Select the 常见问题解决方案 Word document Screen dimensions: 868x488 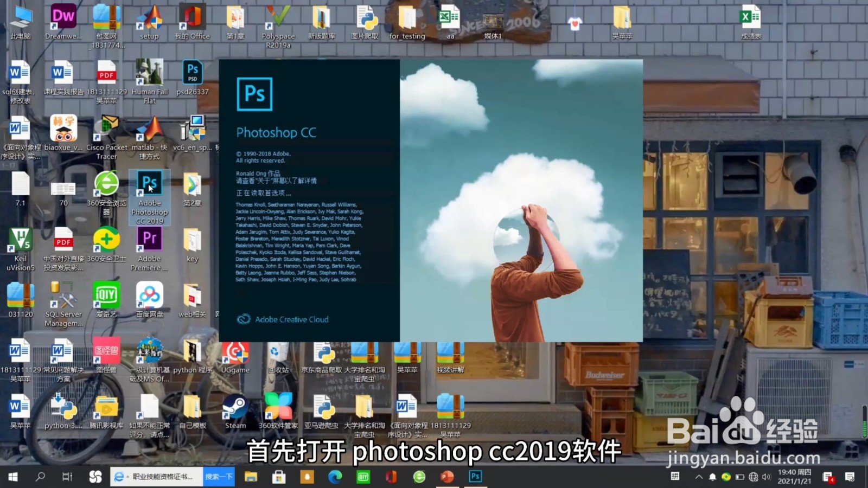[x=63, y=360]
